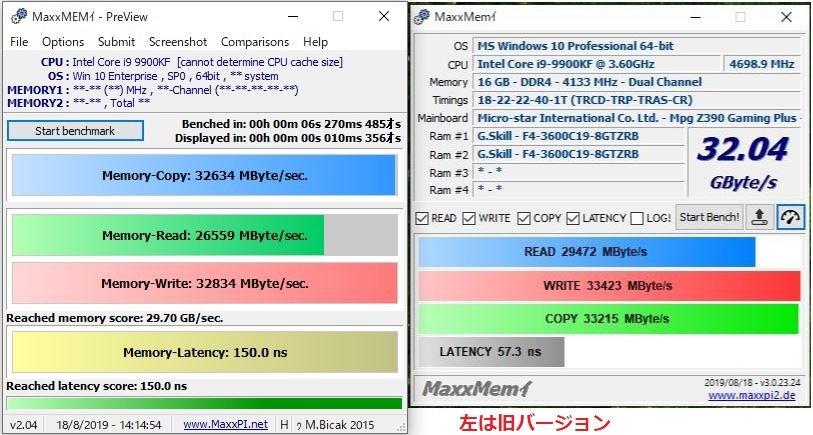The width and height of the screenshot is (813, 435).
Task: Uncheck the READ checkbox
Action: 422,218
